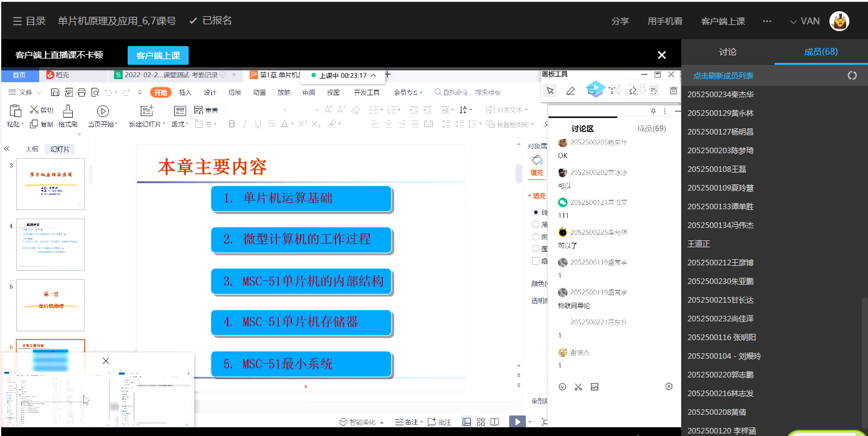Image resolution: width=868 pixels, height=436 pixels.
Task: Switch to slide sorter grid view icon
Action: tap(481, 422)
